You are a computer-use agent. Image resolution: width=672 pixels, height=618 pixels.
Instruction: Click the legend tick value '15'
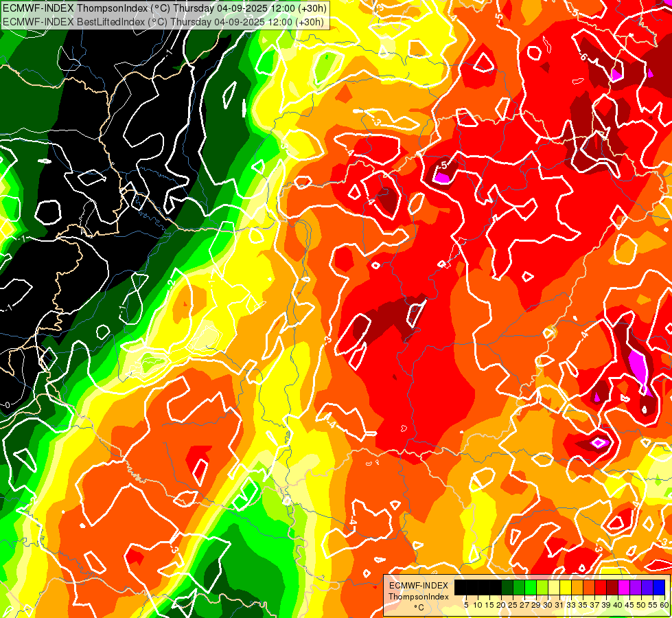(x=489, y=605)
